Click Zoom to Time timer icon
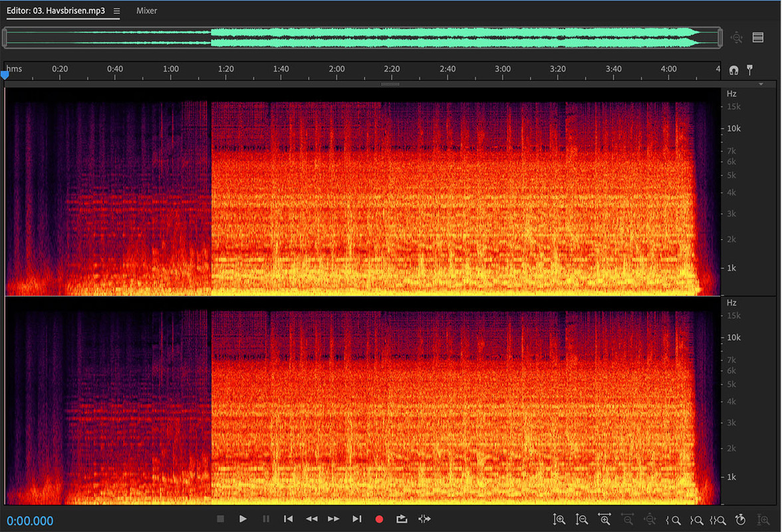This screenshot has height=532, width=782. (x=741, y=519)
